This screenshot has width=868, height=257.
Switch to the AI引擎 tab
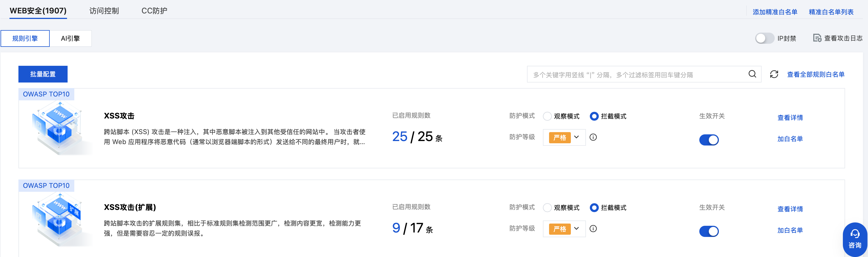pos(70,38)
